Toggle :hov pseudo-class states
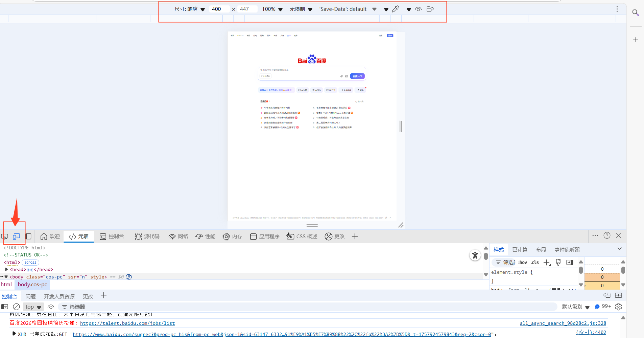Image resolution: width=644 pixels, height=338 pixels. (523, 262)
